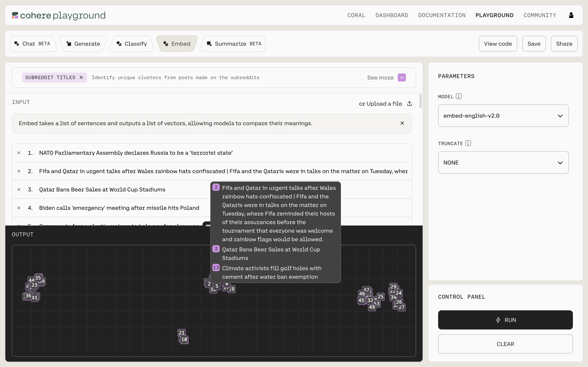Open the embed-english-v2.0 model dropdown
This screenshot has width=588, height=367.
click(503, 116)
